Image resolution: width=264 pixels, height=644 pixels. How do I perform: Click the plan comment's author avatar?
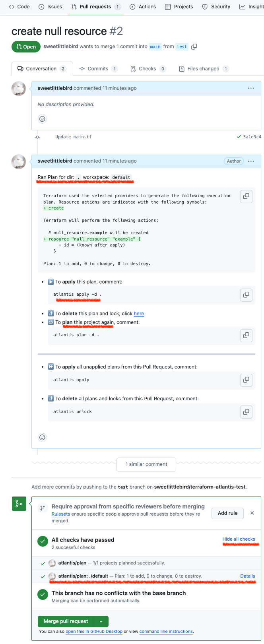point(19,161)
